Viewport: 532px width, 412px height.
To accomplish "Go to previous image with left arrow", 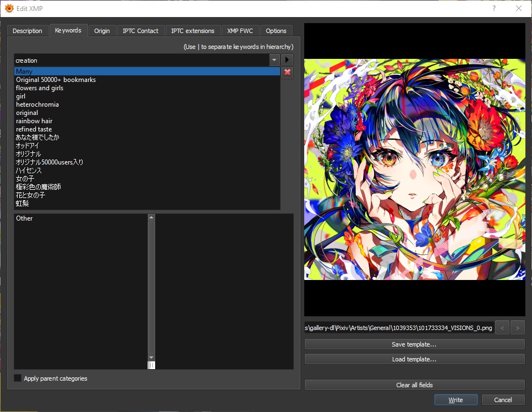I will click(x=502, y=328).
